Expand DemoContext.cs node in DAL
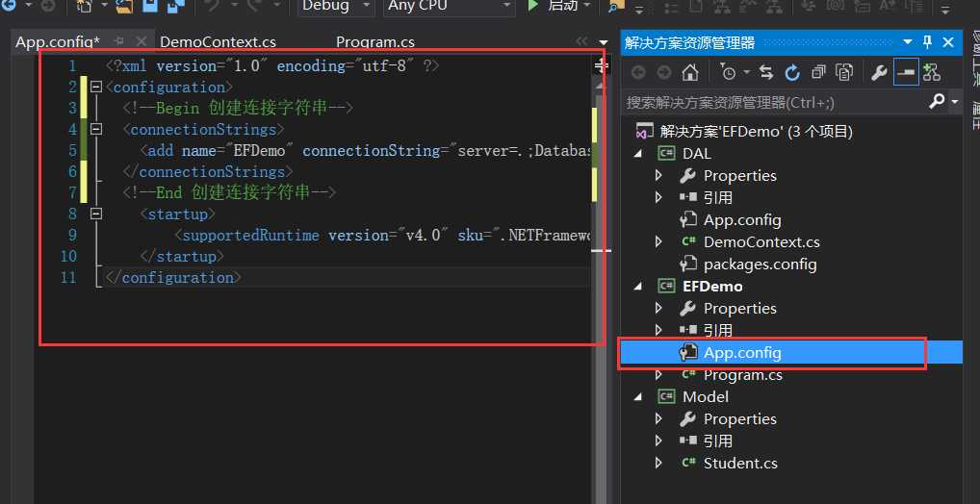Image resolution: width=980 pixels, height=504 pixels. 658,241
